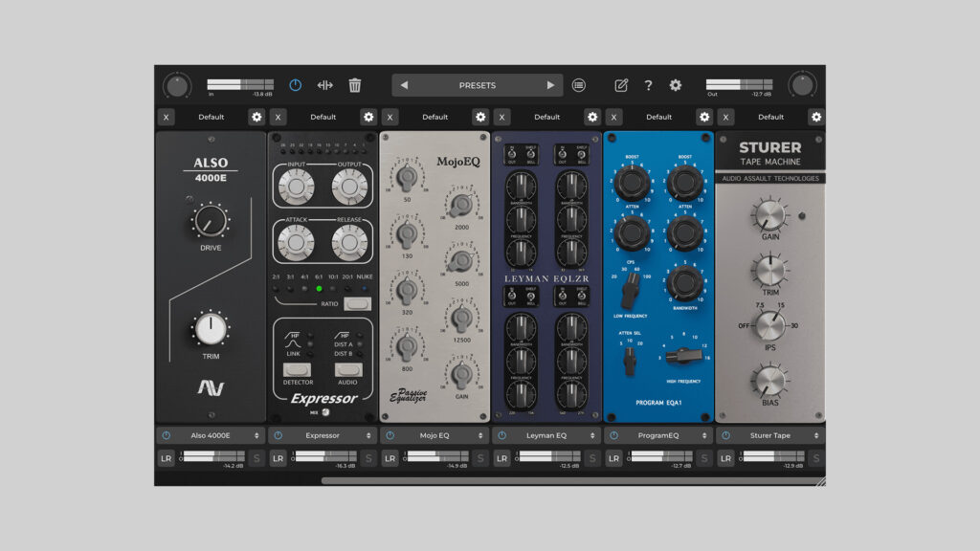The image size is (980, 551).
Task: Click the IPS selector knob on Sturer
Action: point(769,325)
